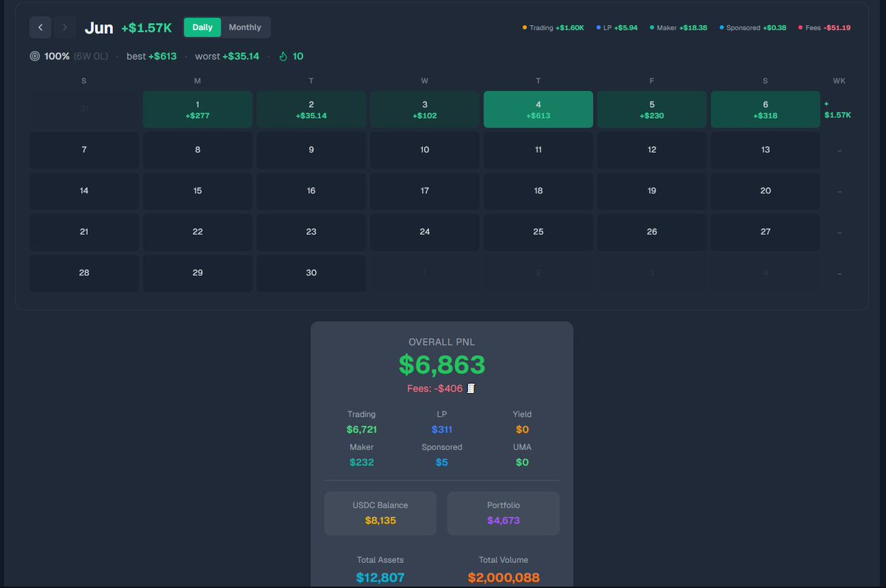886x588 pixels.
Task: Click the monthly total +$1.57K beside Jun
Action: pyautogui.click(x=147, y=28)
